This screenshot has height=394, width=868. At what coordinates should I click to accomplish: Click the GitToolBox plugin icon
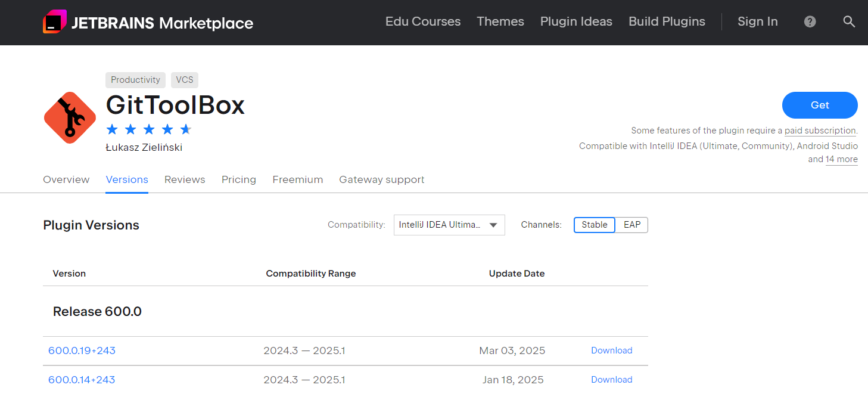pos(70,117)
